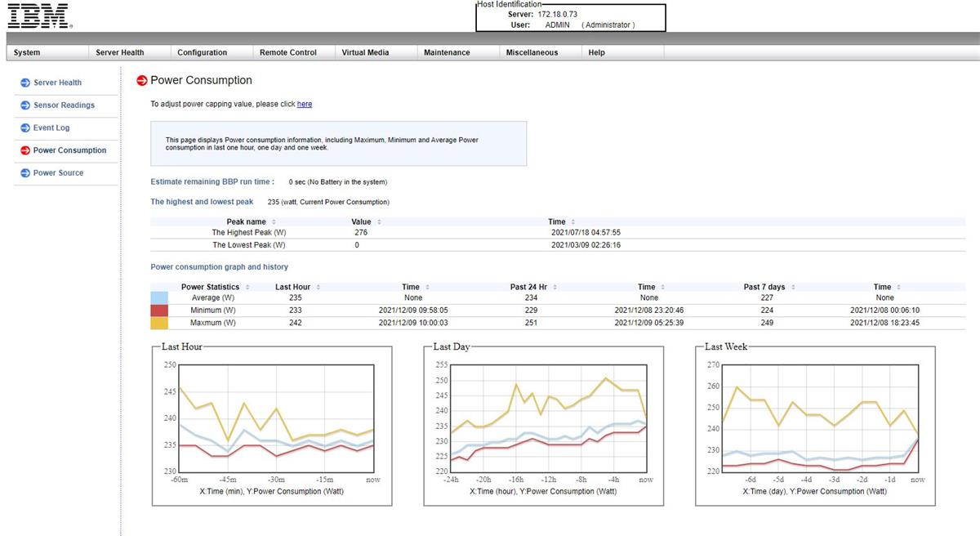Image resolution: width=980 pixels, height=536 pixels.
Task: Click the arrow icon beside Power Consumption heading
Action: coord(142,80)
